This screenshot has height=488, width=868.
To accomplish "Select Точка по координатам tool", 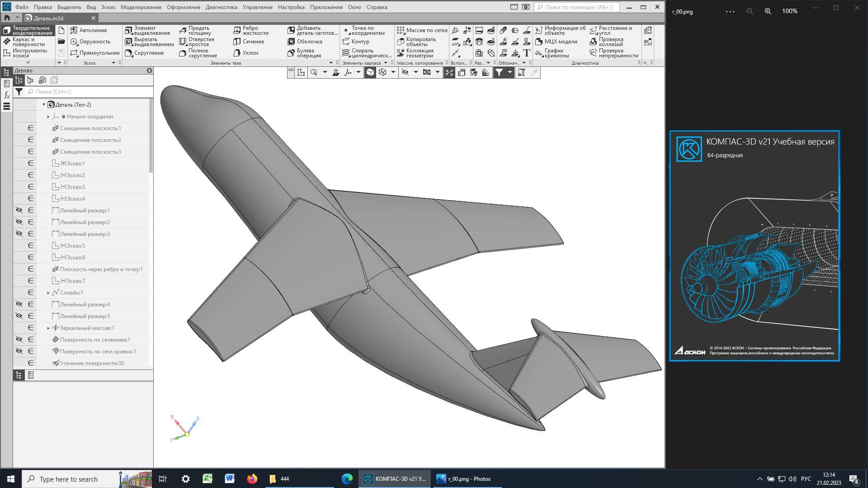I will pyautogui.click(x=363, y=30).
